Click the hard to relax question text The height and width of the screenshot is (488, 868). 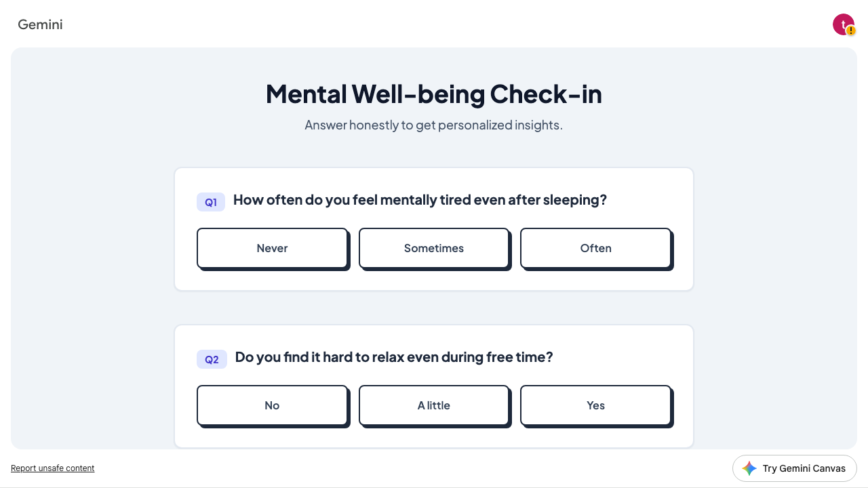point(394,357)
